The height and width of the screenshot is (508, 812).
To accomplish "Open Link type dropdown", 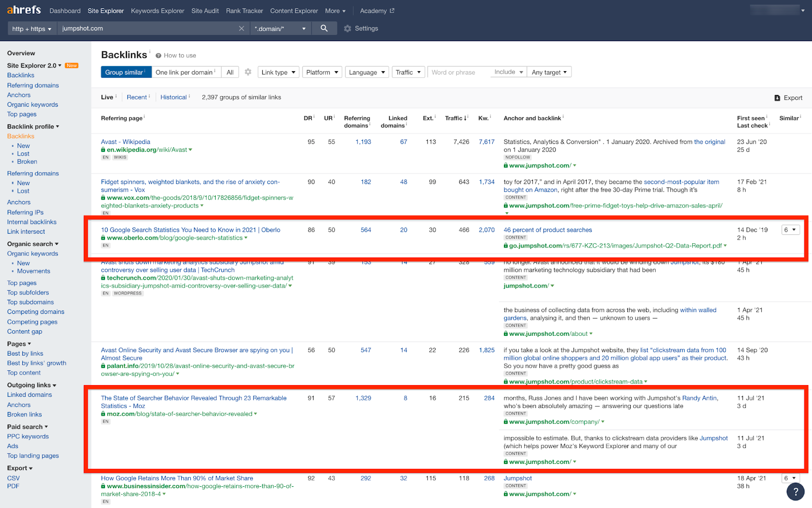I will tap(278, 72).
